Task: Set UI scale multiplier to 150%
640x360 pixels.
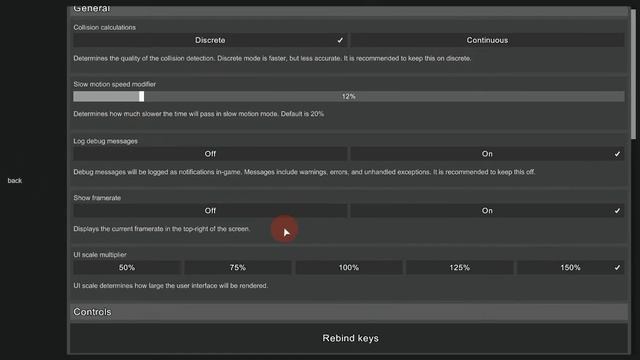Action: [x=570, y=267]
